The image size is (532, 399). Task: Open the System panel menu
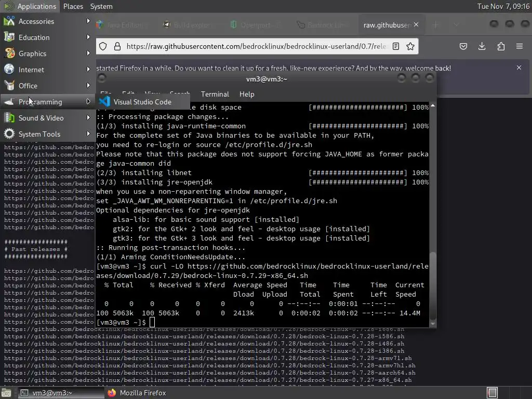click(101, 6)
